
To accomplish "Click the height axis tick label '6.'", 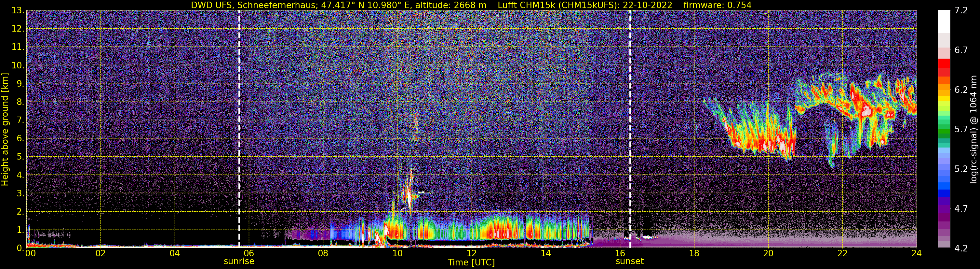I will 20,138.
